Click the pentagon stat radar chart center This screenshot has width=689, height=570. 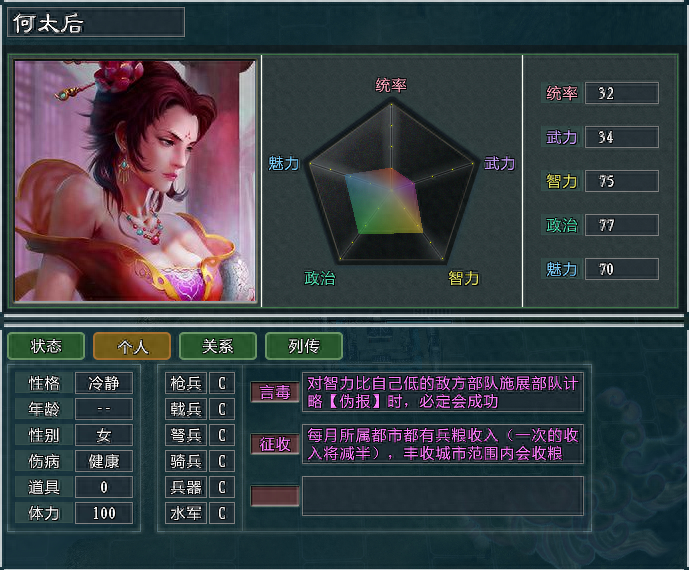pos(392,189)
